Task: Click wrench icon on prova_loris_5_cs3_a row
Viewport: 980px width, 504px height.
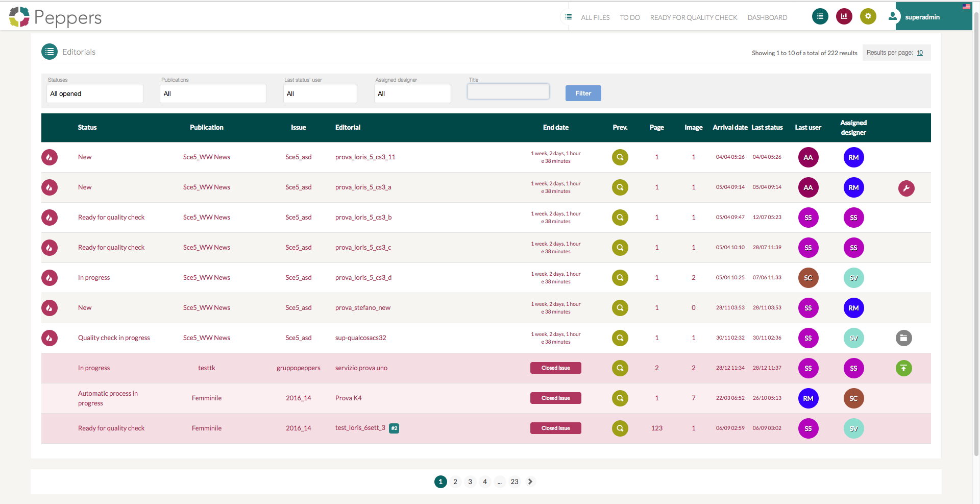Action: [906, 188]
